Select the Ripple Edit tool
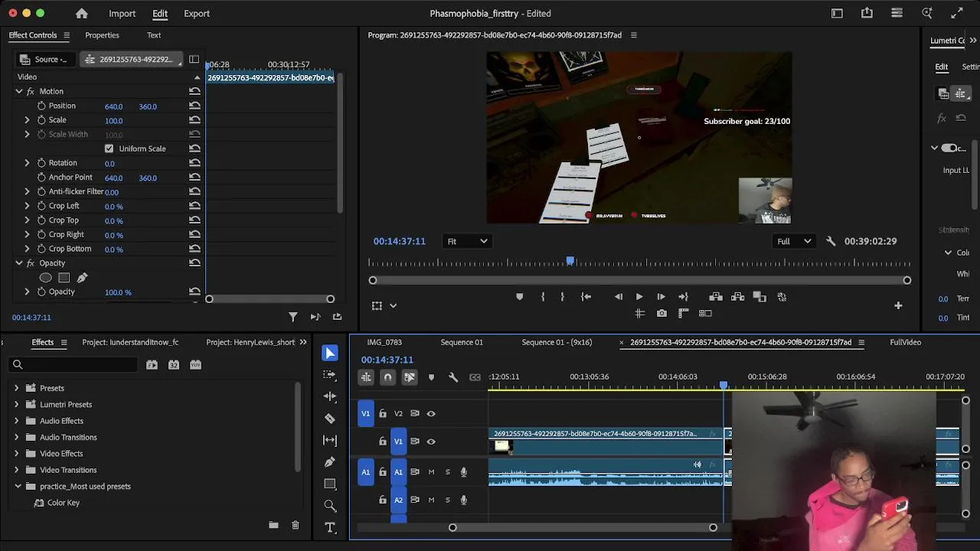980x551 pixels. click(330, 396)
